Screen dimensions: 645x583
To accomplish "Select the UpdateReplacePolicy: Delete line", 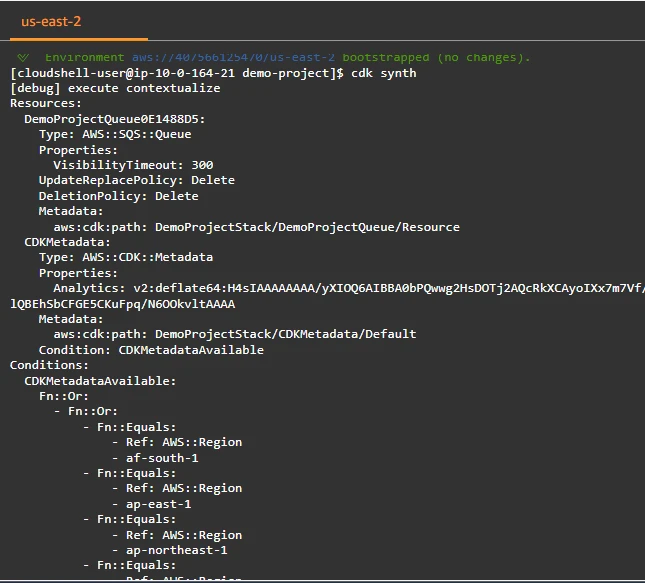I will coord(137,180).
